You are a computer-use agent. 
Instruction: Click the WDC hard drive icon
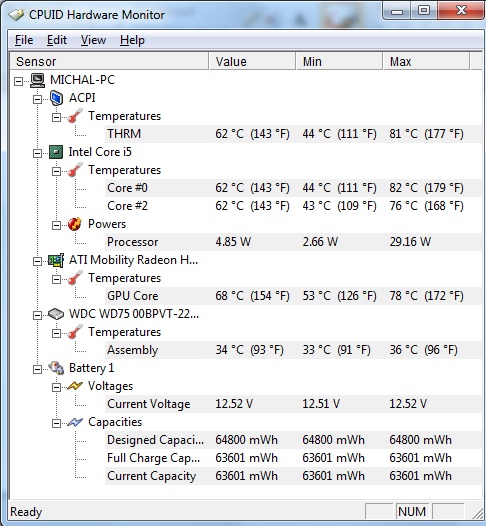(x=56, y=314)
